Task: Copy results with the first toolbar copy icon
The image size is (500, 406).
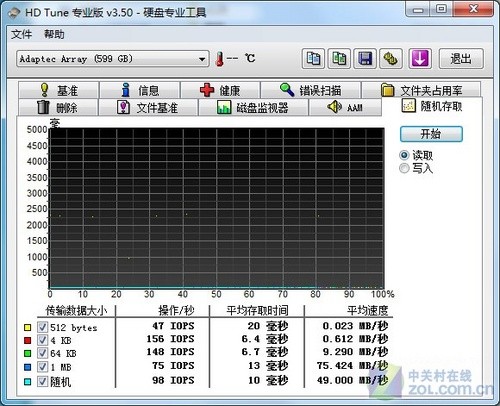Action: point(313,59)
